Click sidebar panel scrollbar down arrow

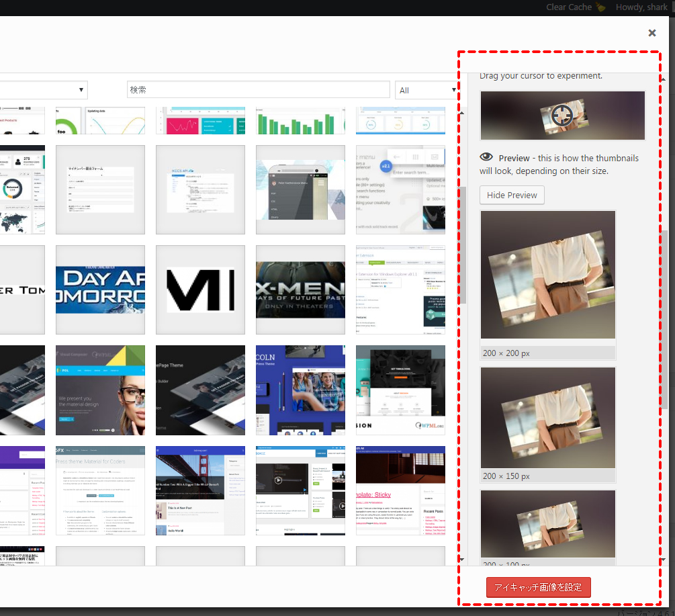(664, 560)
